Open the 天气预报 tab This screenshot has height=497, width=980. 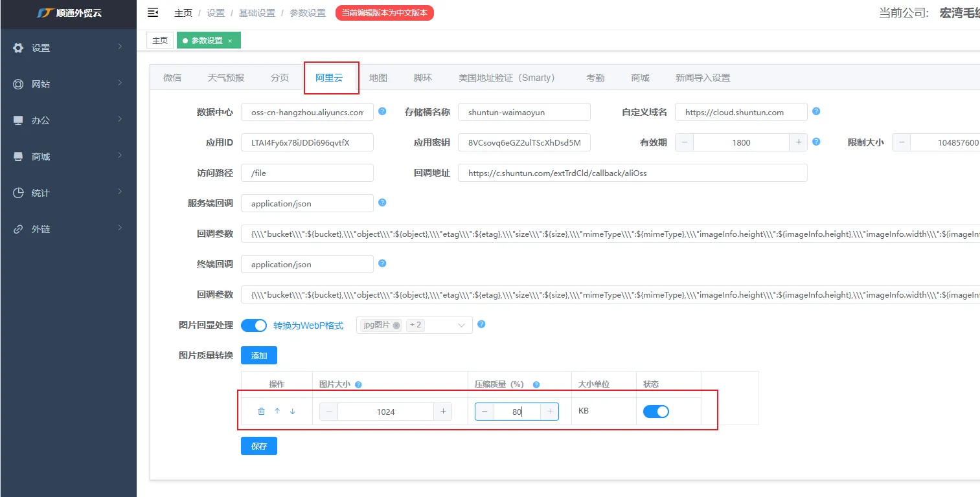226,78
